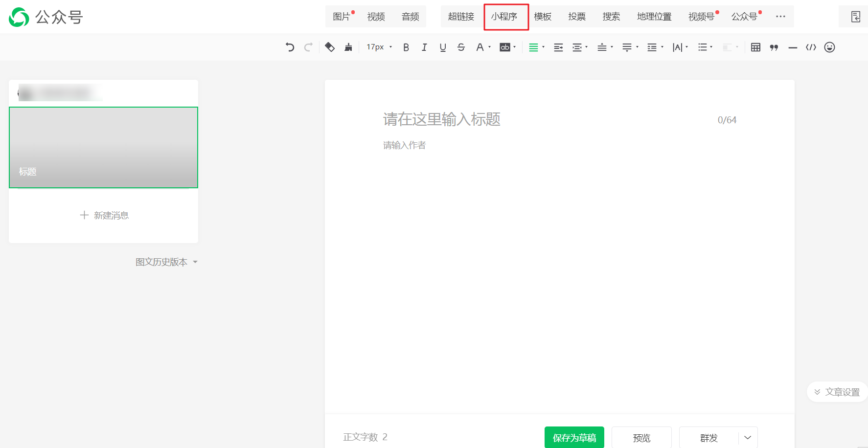Toggle underline formatting
The height and width of the screenshot is (448, 868).
pyautogui.click(x=443, y=47)
